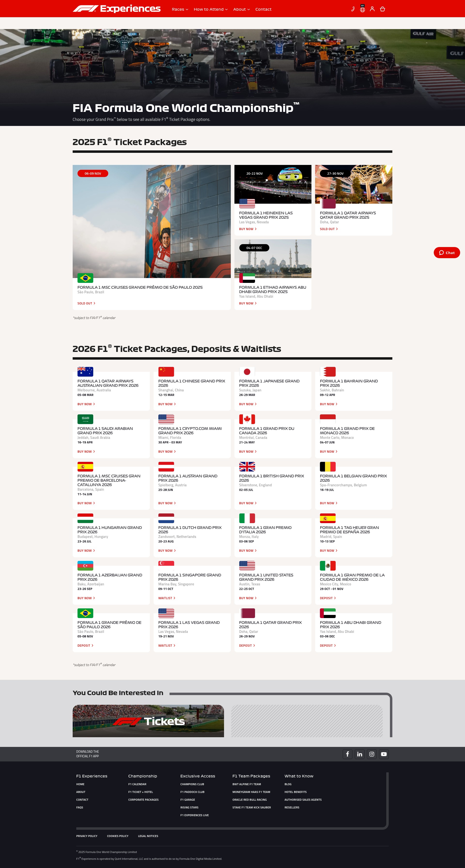Screen dimensions: 465x868
Task: Click Formula 1 British Grand Prix 2026 title
Action: (x=271, y=478)
